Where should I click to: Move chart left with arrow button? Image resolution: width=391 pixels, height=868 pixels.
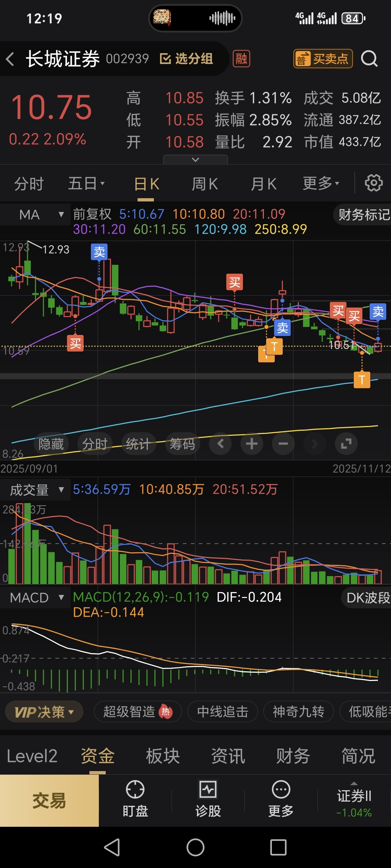pos(220,443)
